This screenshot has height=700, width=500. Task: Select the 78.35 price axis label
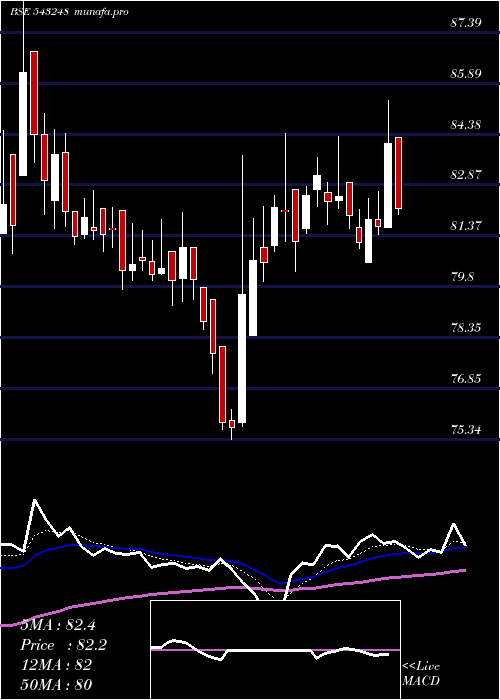466,328
